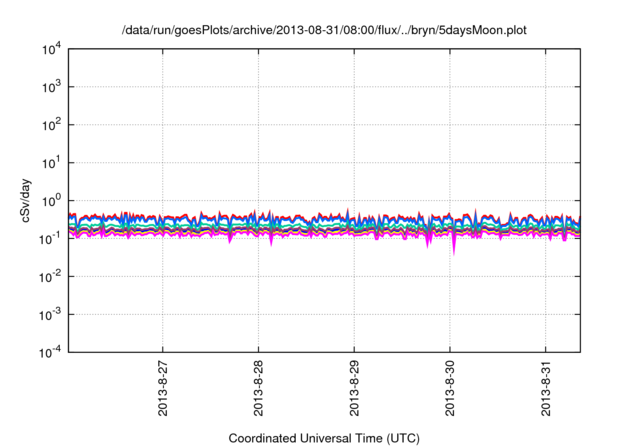The image size is (640, 448).
Task: Click the 10^0 y-axis tick label
Action: [x=51, y=202]
